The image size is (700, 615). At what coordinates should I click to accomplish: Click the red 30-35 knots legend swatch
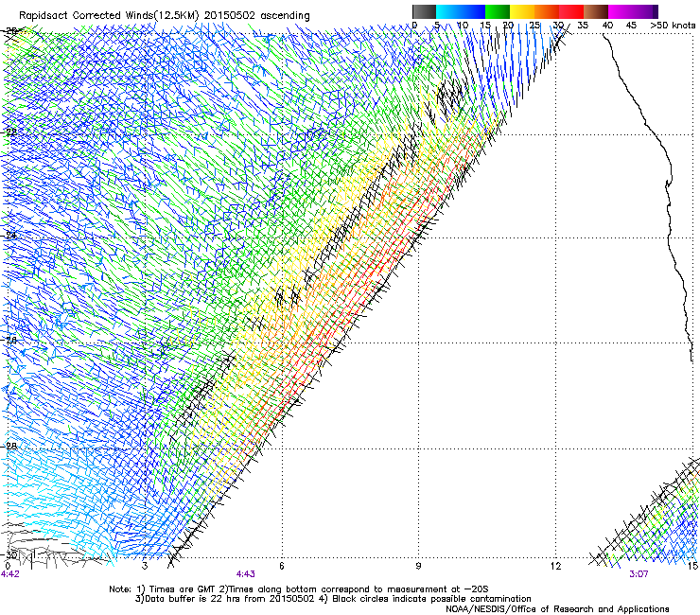[571, 11]
